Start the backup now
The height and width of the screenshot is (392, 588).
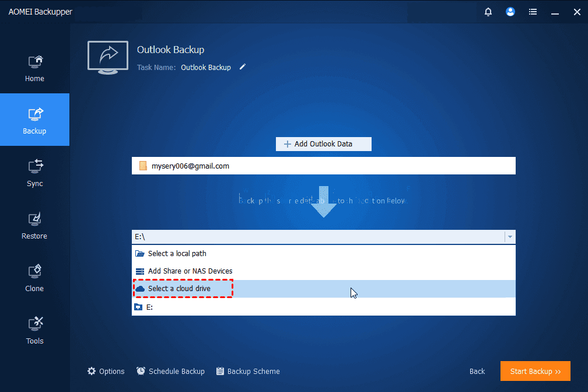535,371
